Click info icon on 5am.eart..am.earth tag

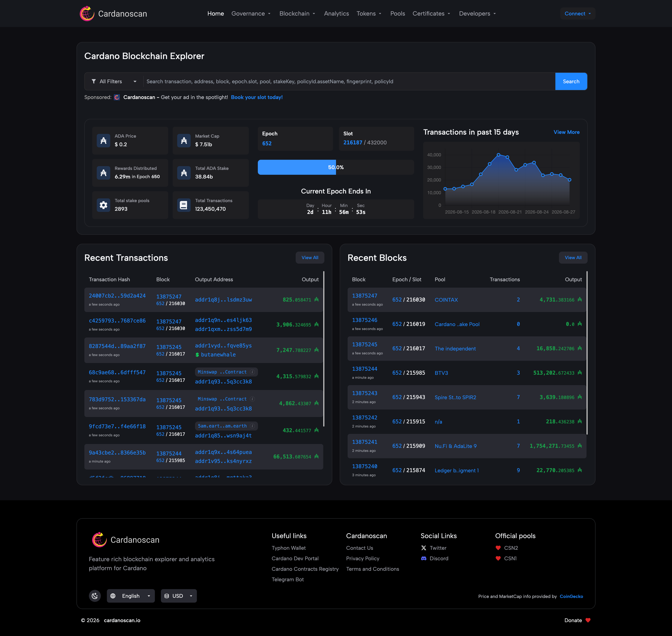[x=252, y=426]
